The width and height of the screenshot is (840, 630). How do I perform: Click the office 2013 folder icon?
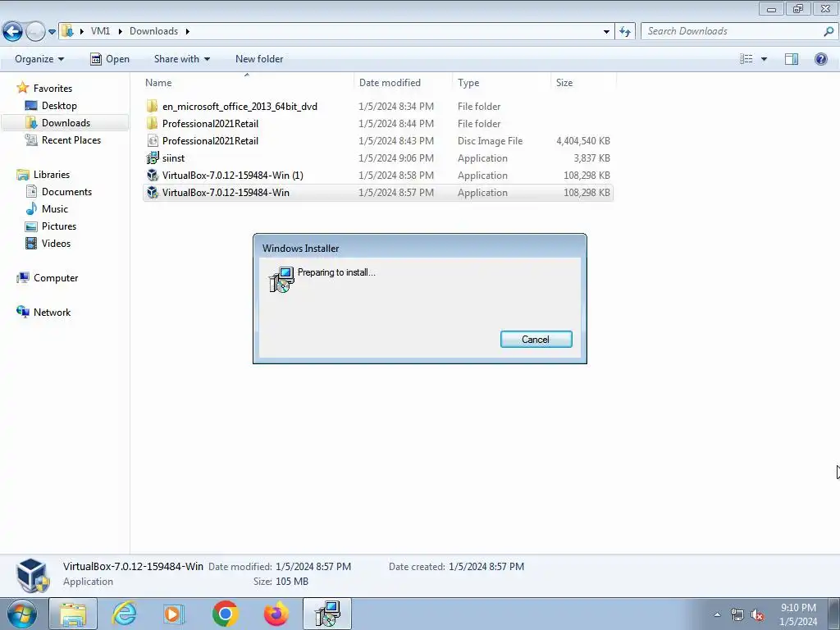[153, 106]
